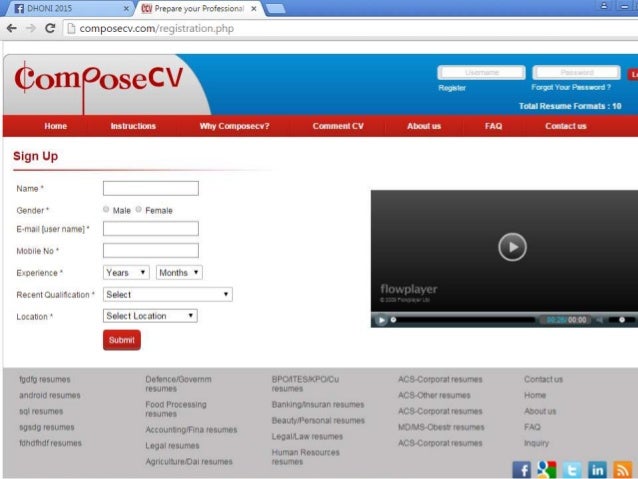
Task: Open the RSS feed icon in footer
Action: click(623, 470)
